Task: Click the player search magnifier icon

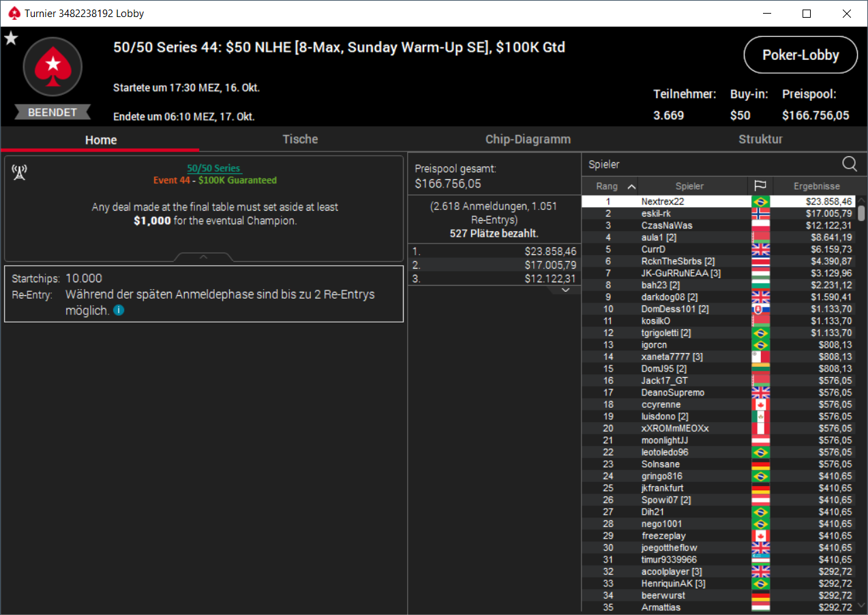Action: point(850,164)
